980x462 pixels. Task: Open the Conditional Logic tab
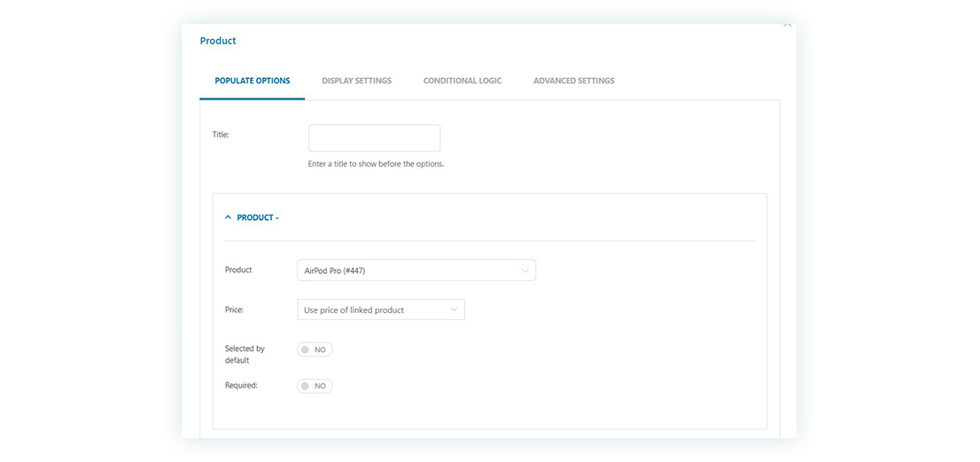463,81
